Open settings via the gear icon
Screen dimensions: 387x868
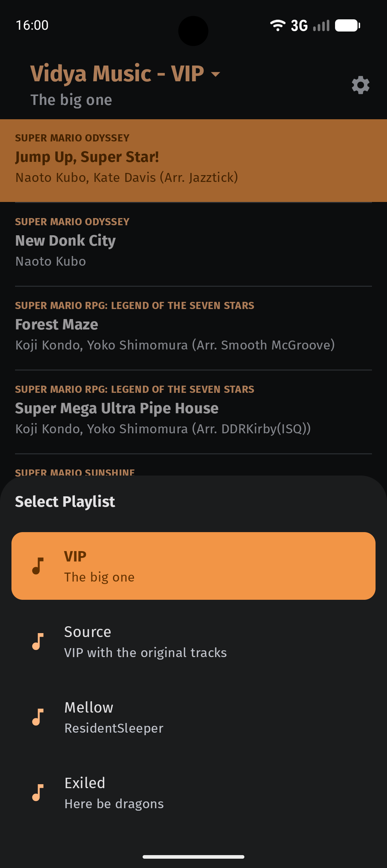click(360, 85)
